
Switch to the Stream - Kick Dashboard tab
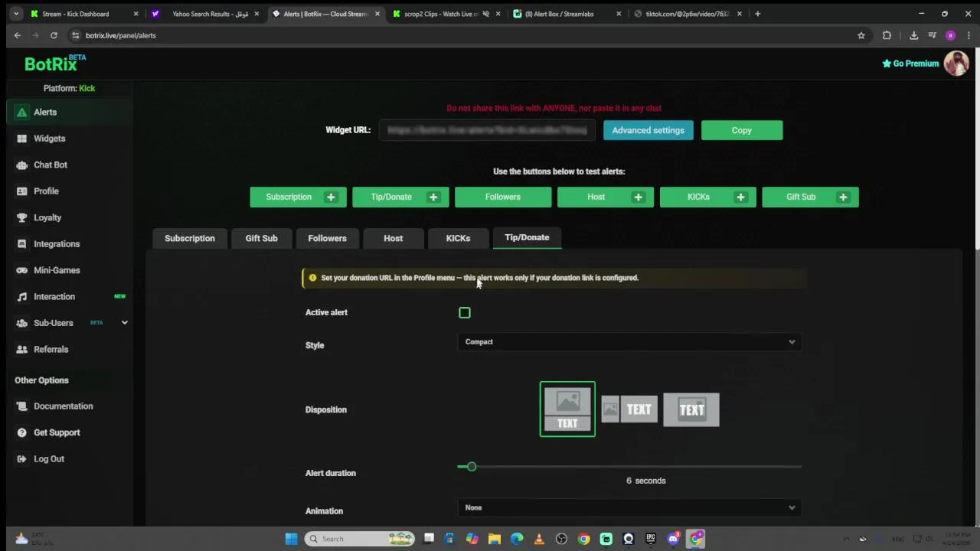(83, 14)
